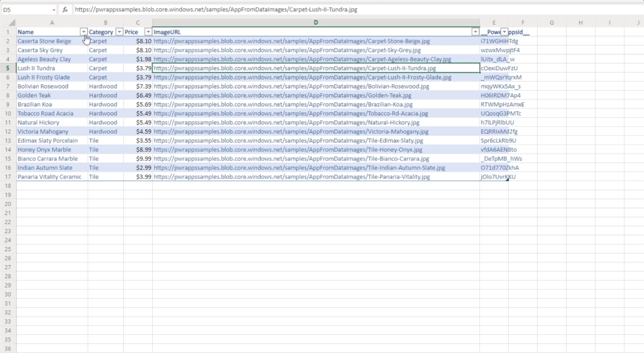Select the Ageless Beauty Clay cell

click(52, 59)
